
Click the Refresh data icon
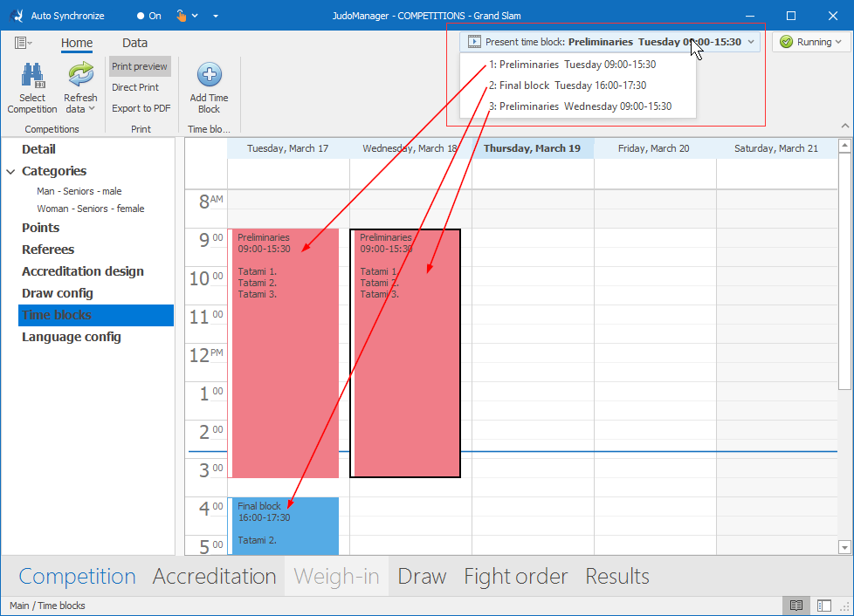coord(80,74)
